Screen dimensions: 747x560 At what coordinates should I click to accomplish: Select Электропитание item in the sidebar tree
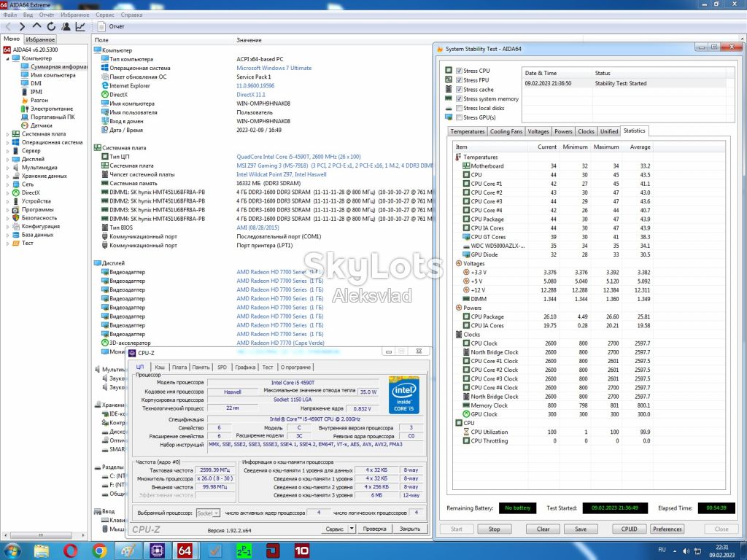[x=52, y=109]
